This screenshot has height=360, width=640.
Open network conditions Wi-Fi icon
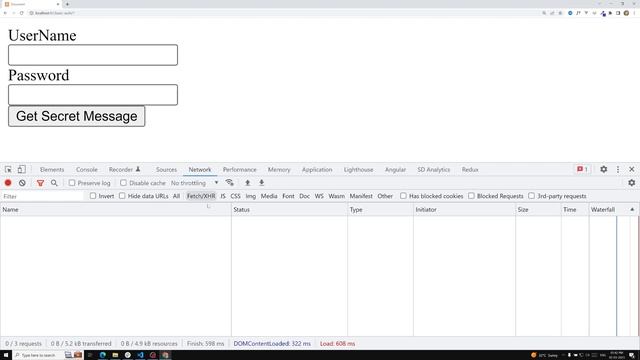pos(229,182)
